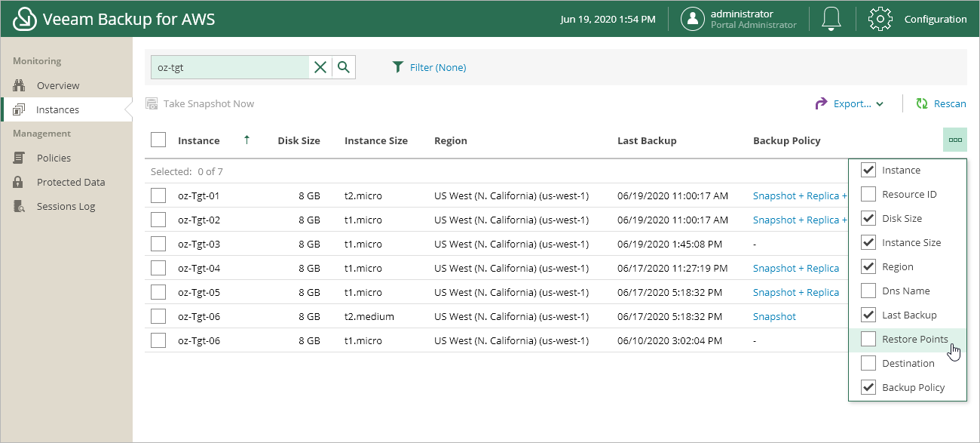Navigate to Protected Data
This screenshot has width=980, height=443.
71,182
